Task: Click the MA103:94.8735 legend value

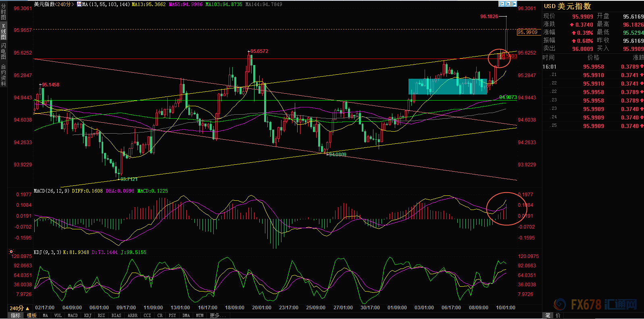Action: pos(224,4)
